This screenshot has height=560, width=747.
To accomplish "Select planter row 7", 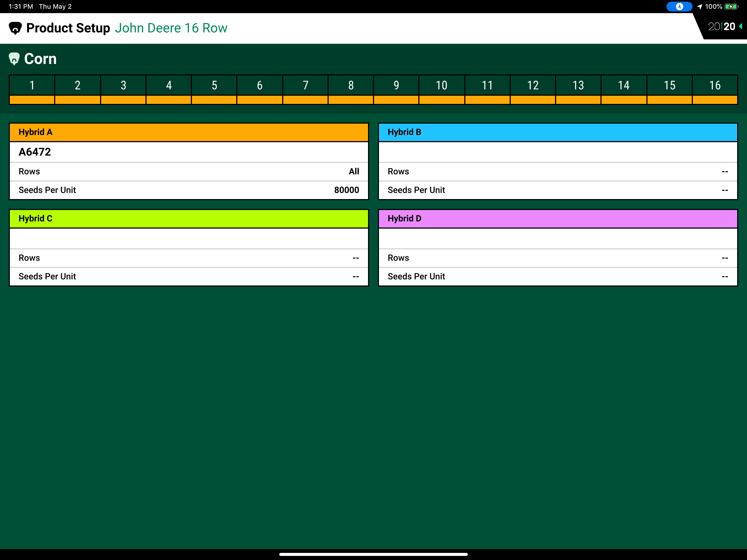I will pyautogui.click(x=305, y=85).
